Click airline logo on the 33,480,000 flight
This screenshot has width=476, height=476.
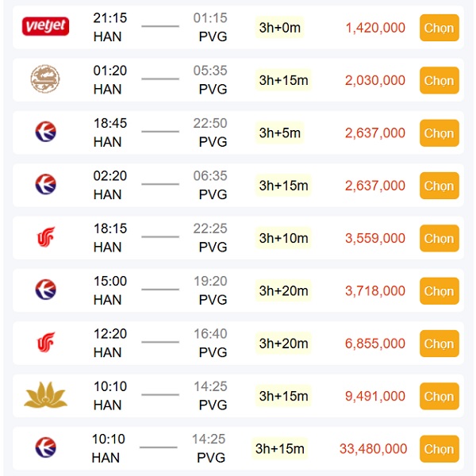click(x=45, y=447)
